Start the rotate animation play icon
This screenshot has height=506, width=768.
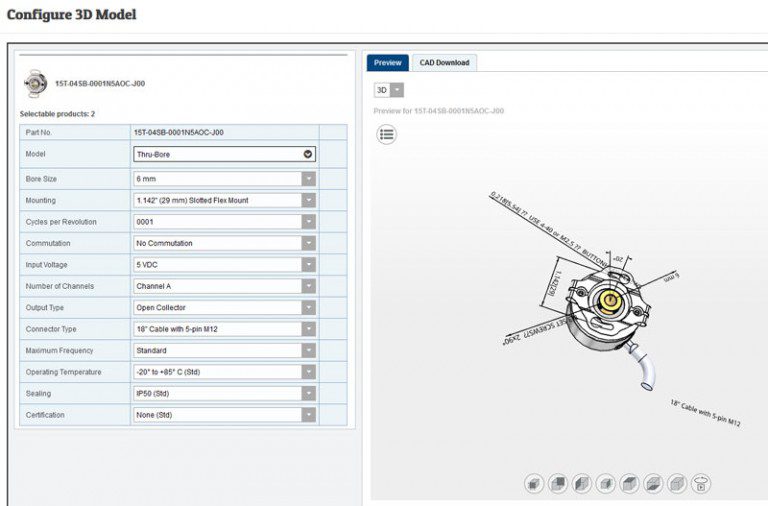click(701, 484)
